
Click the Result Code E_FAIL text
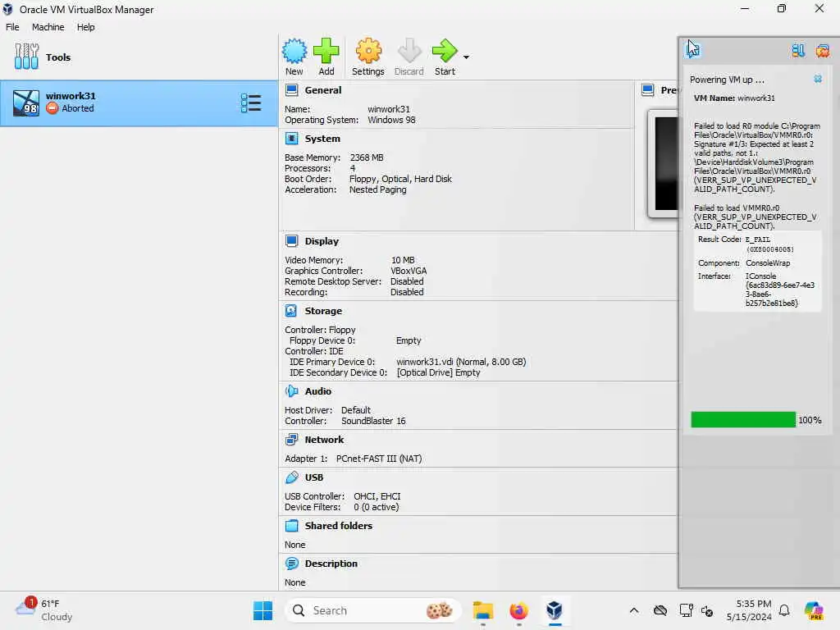tap(757, 240)
